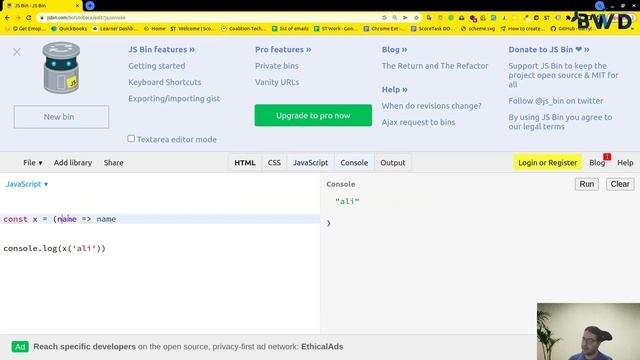The height and width of the screenshot is (360, 640).
Task: Open the How to create... bookmark
Action: pos(522,29)
